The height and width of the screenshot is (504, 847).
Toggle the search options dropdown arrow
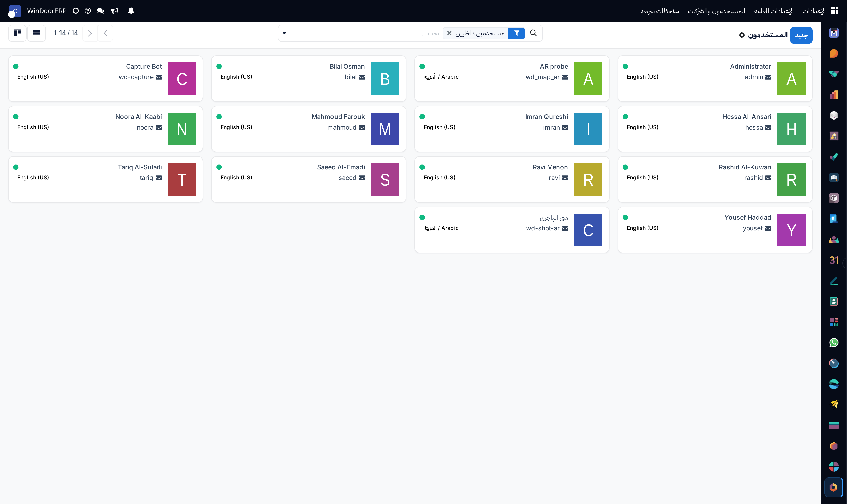pyautogui.click(x=284, y=33)
